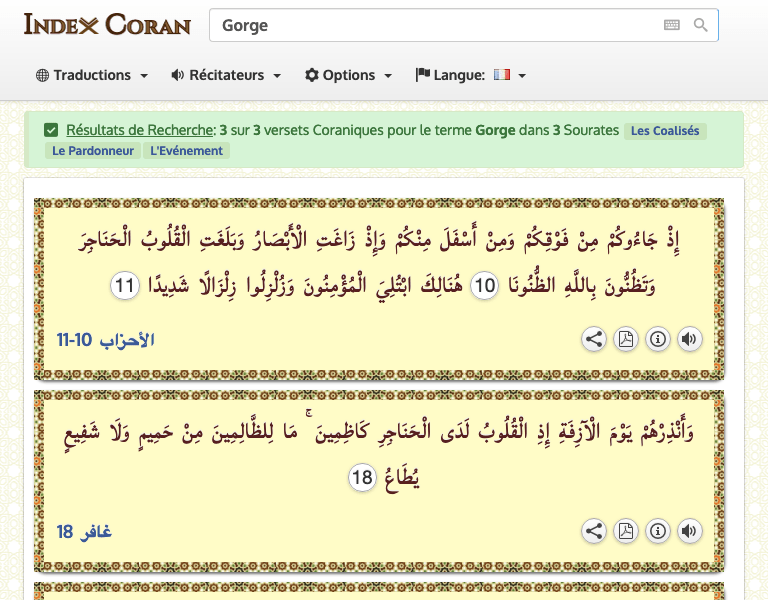The height and width of the screenshot is (600, 768).
Task: Click the share icon on Al-Ahzab 10-11 verse
Action: pyautogui.click(x=594, y=339)
